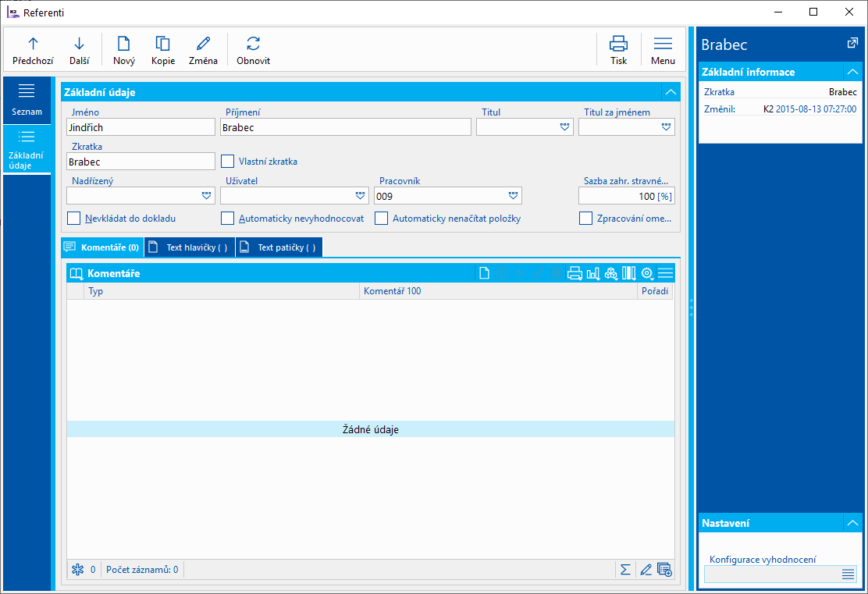Sort by the Typ column header
The width and height of the screenshot is (868, 594).
(222, 291)
